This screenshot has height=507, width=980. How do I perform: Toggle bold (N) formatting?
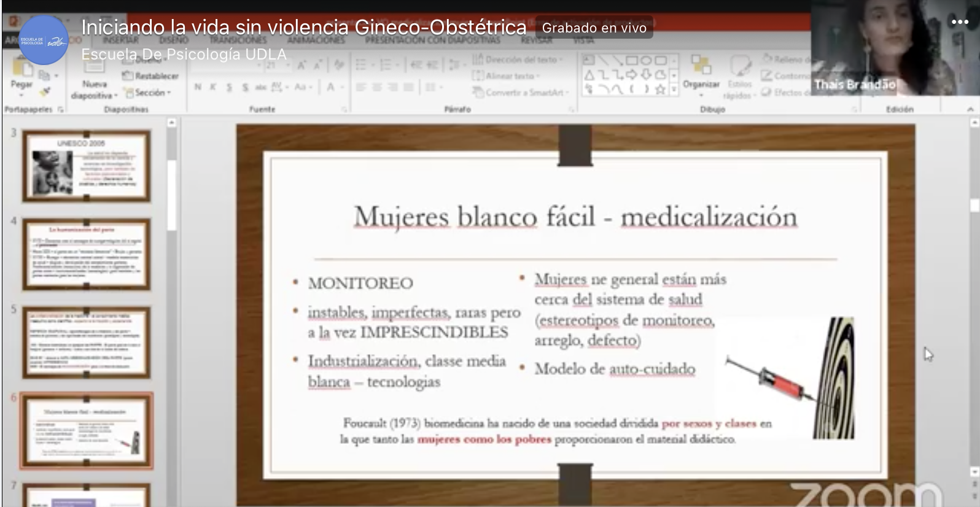tap(198, 87)
